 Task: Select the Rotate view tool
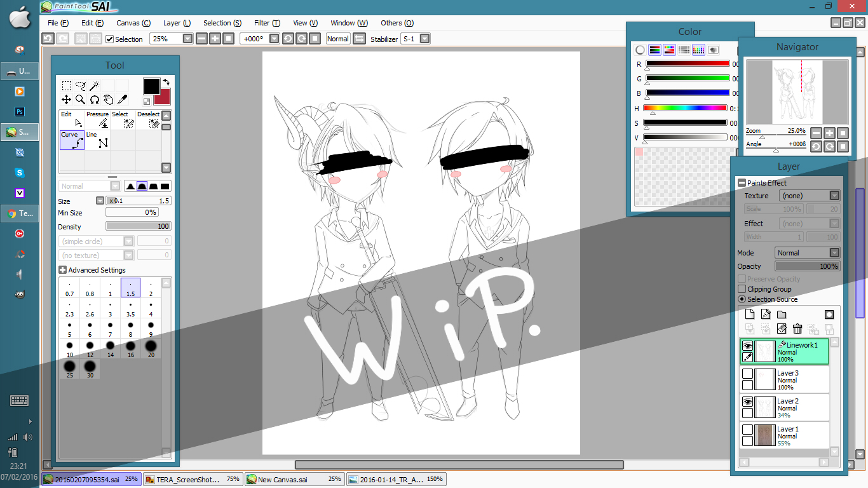[x=94, y=99]
